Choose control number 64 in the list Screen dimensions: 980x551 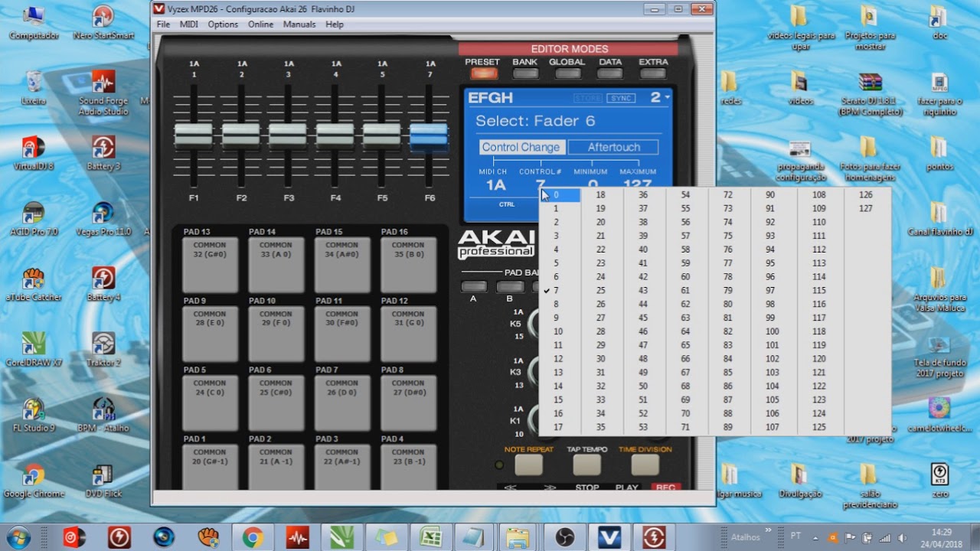tap(685, 331)
